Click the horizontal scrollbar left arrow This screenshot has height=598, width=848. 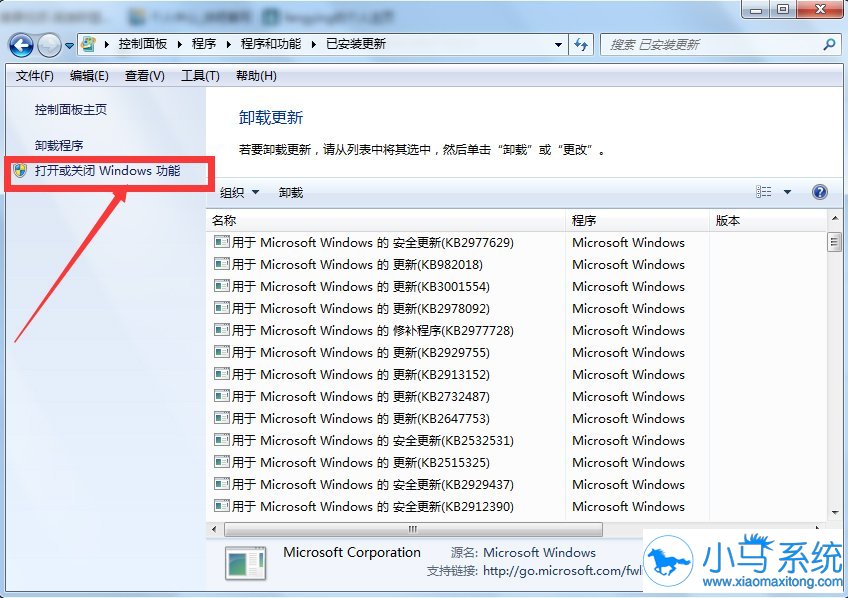(215, 529)
